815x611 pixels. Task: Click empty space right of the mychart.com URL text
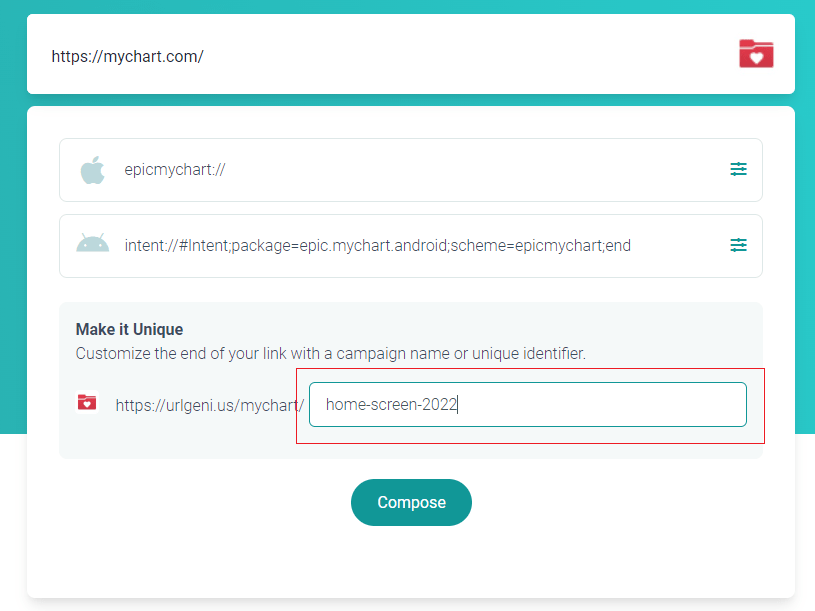pos(468,56)
